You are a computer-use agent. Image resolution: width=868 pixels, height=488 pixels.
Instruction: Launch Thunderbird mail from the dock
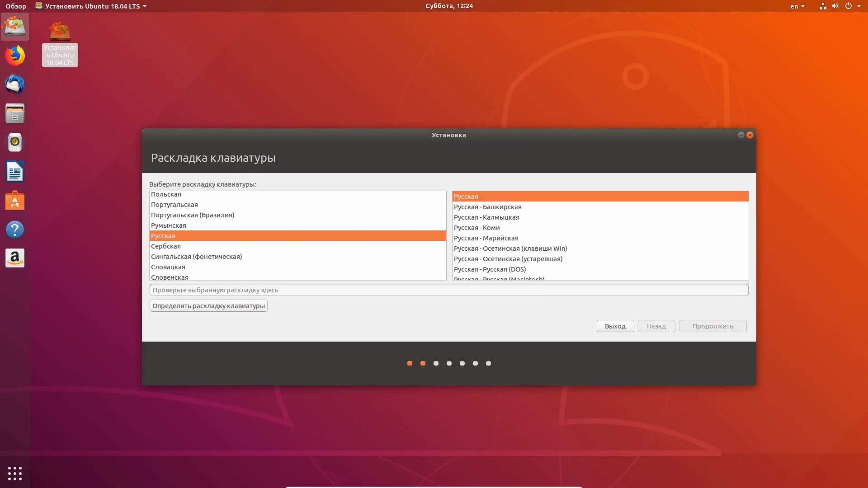pyautogui.click(x=15, y=84)
